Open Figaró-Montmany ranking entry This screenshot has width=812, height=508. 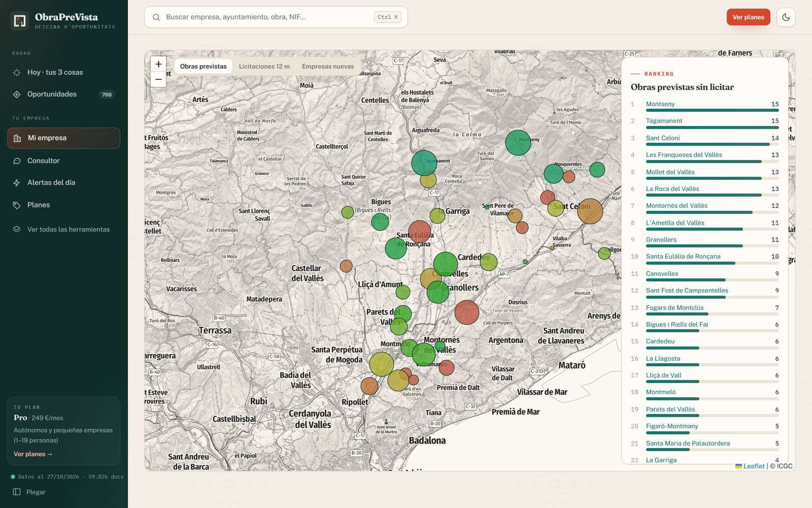(672, 426)
